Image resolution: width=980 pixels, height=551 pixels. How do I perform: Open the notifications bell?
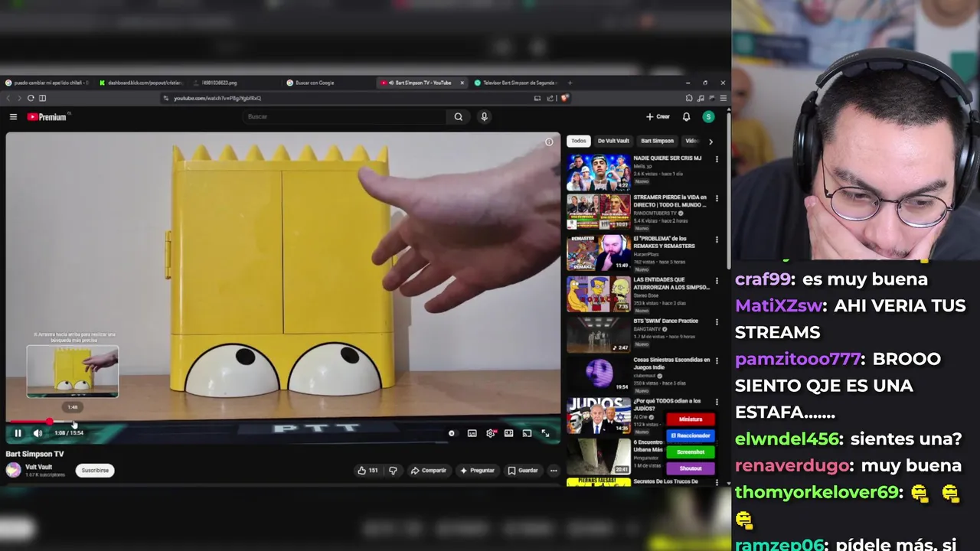point(686,117)
